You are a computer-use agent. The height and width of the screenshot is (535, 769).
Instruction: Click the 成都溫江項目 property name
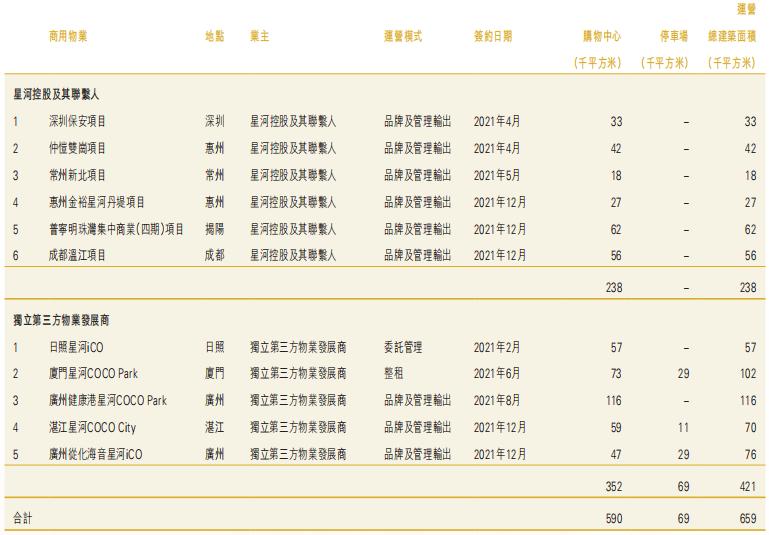77,256
